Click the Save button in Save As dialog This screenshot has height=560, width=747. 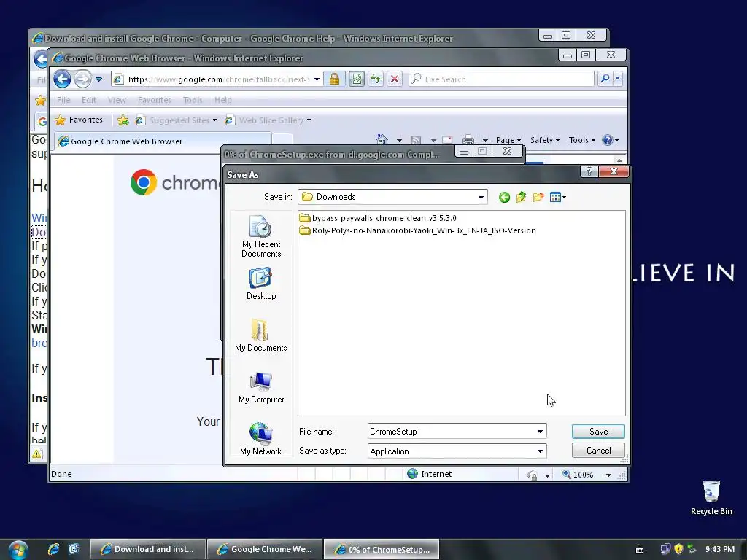click(x=598, y=432)
